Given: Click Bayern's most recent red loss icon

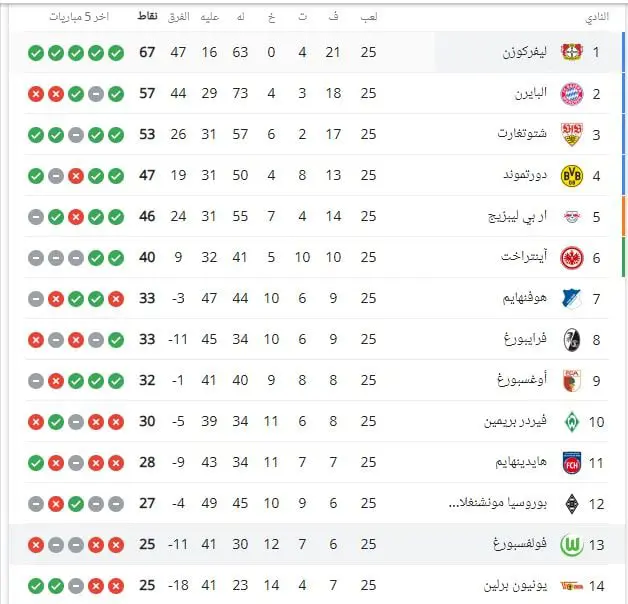Looking at the screenshot, I should (36, 94).
